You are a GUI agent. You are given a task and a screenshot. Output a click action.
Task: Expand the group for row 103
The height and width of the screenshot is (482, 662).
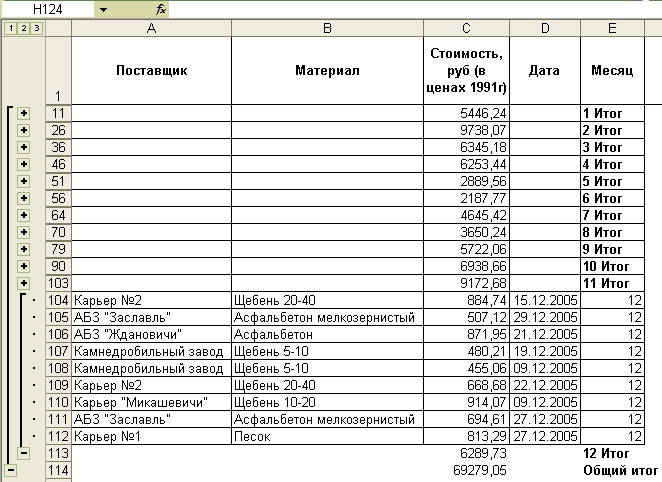click(24, 283)
